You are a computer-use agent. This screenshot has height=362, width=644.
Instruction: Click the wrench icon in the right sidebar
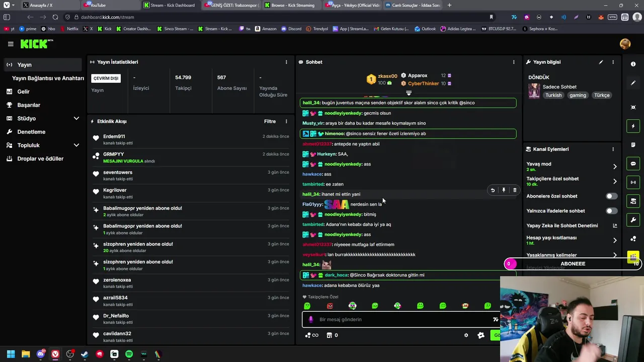click(x=633, y=220)
